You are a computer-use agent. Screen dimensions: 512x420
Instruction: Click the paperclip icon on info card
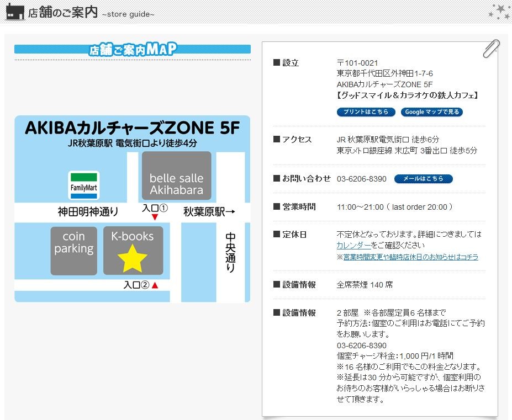point(491,49)
